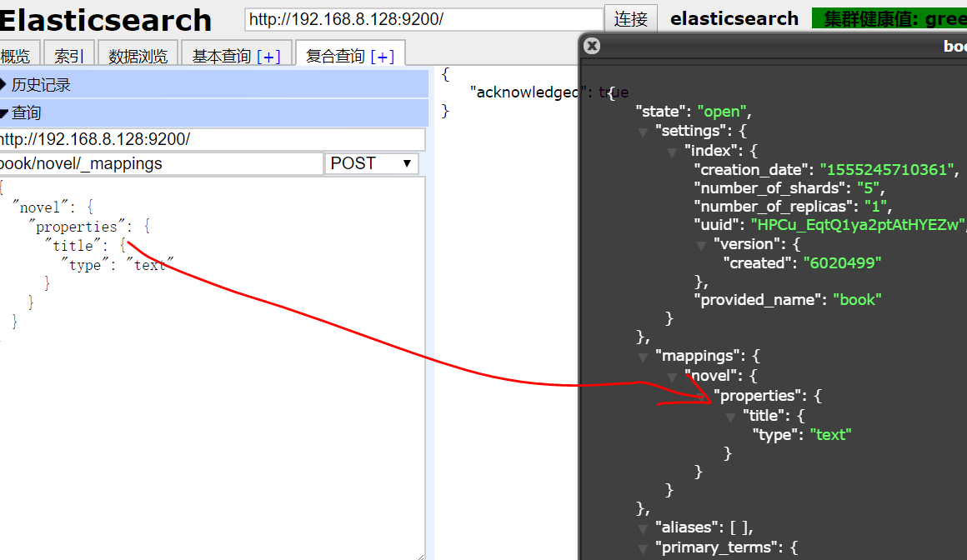Switch to the 数据浏览 browser tab
This screenshot has height=560, width=967.
pyautogui.click(x=138, y=56)
